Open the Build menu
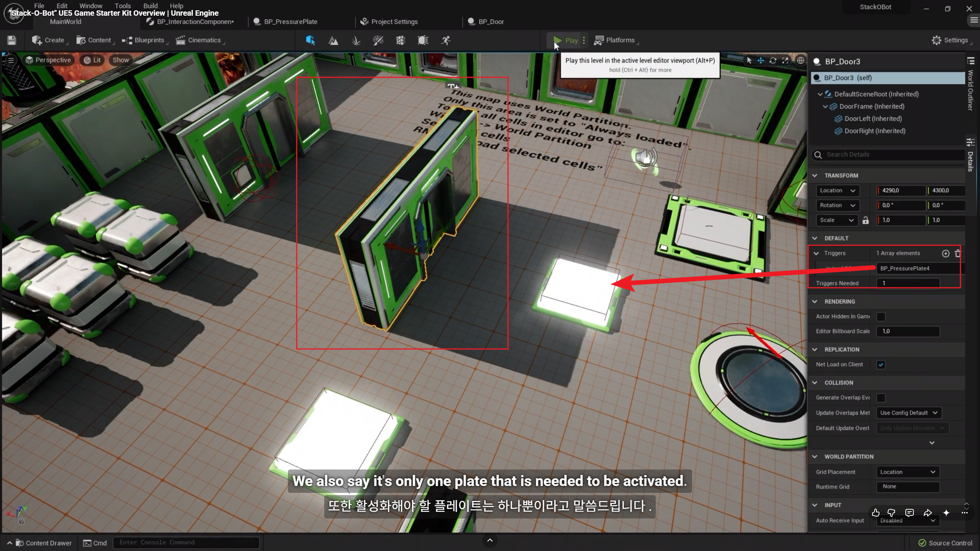The image size is (980, 551). pos(150,6)
